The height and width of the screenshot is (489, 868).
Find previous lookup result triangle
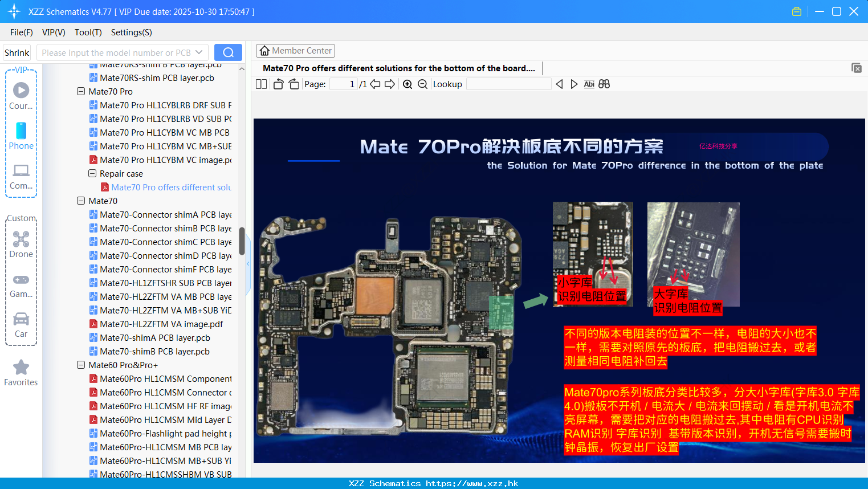[559, 84]
